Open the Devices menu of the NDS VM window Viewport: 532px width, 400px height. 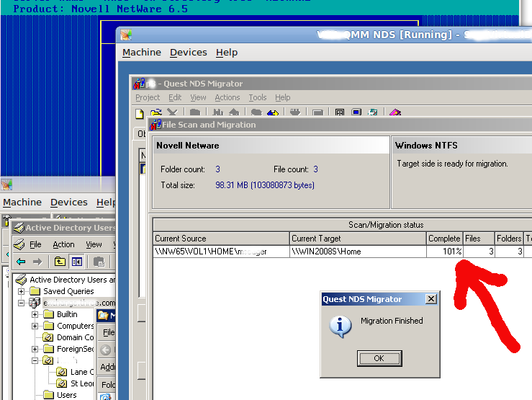[189, 53]
